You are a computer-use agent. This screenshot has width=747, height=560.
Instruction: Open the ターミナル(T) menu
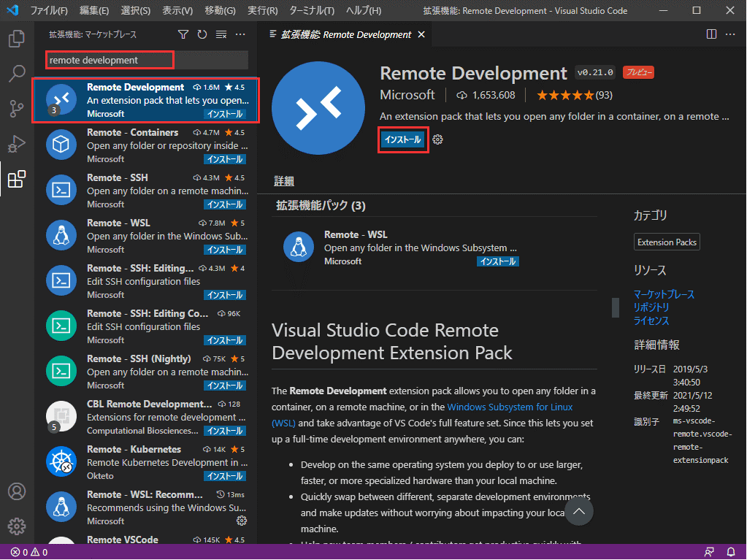(x=312, y=10)
